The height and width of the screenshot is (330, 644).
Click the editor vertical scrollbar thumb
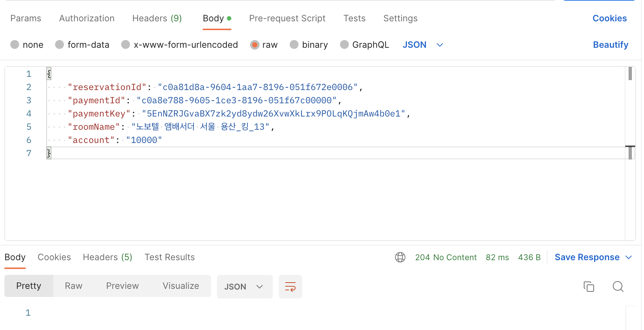[630, 73]
